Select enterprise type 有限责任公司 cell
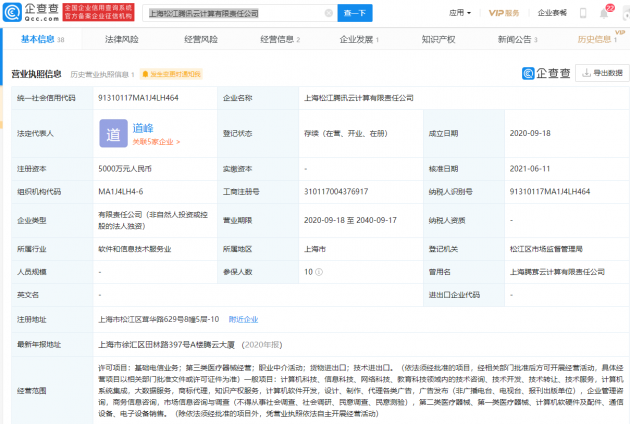The height and width of the screenshot is (424, 630). [x=153, y=220]
